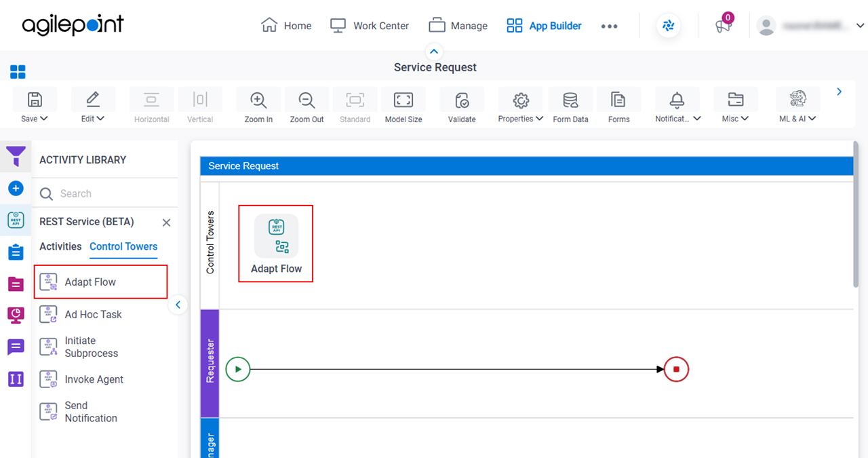Image resolution: width=868 pixels, height=458 pixels.
Task: Open announcements megaphone notifications
Action: tap(724, 25)
